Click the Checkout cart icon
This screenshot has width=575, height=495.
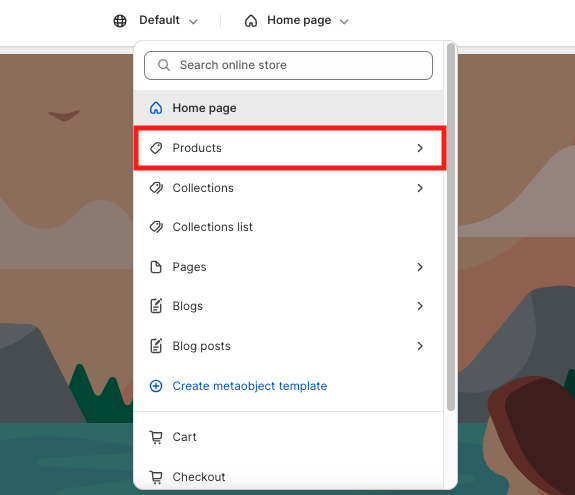click(x=156, y=477)
